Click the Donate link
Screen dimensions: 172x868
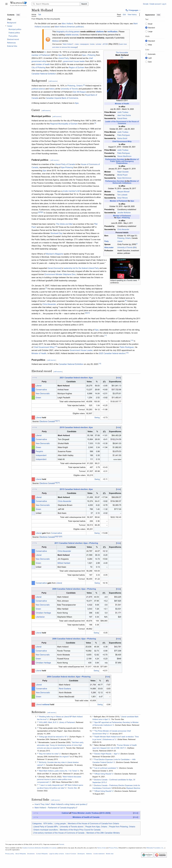tap(146, 4)
